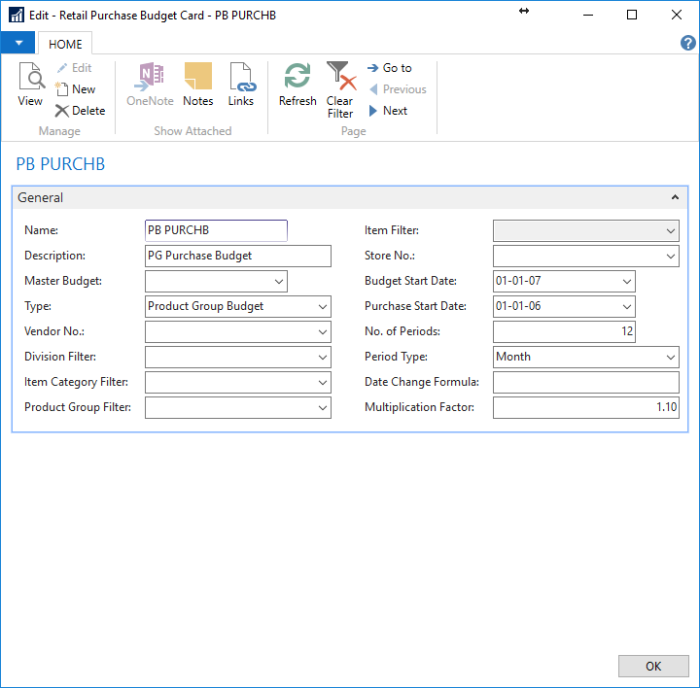This screenshot has height=688, width=700.
Task: Minimize the budget card window
Action: coord(588,15)
